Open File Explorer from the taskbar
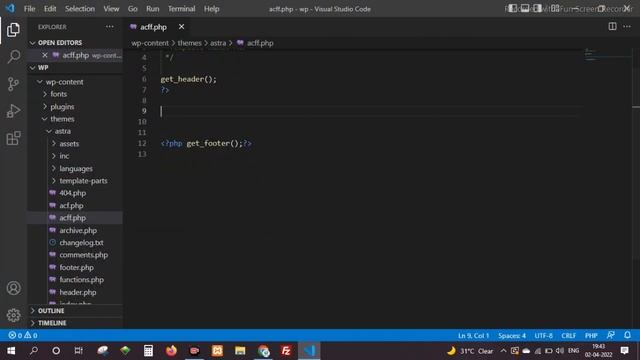640x360 pixels. click(x=240, y=351)
